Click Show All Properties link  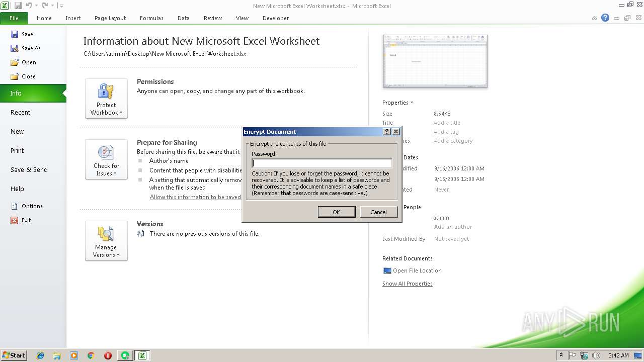click(x=408, y=284)
